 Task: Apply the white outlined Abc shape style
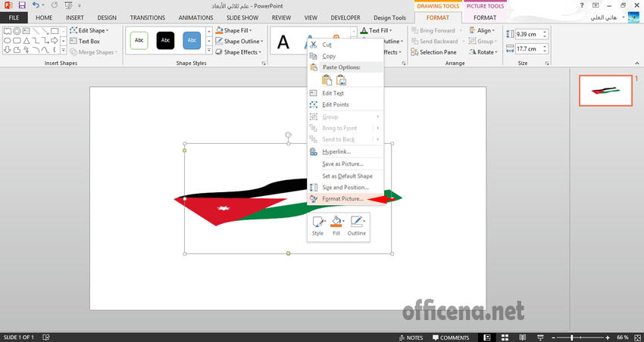(139, 40)
